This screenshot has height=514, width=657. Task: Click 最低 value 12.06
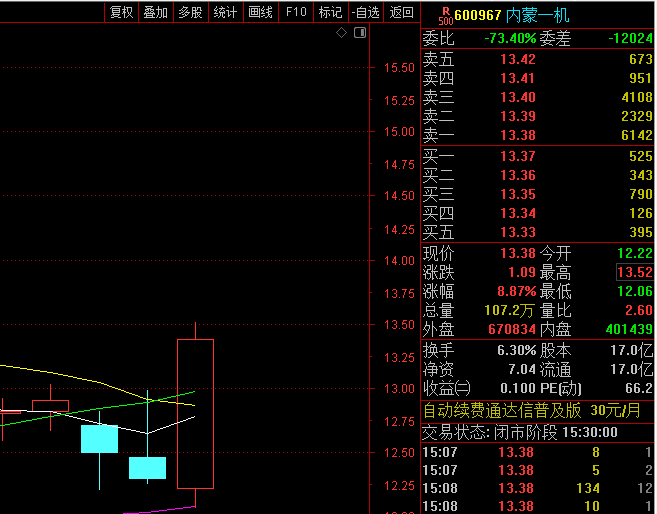point(635,291)
